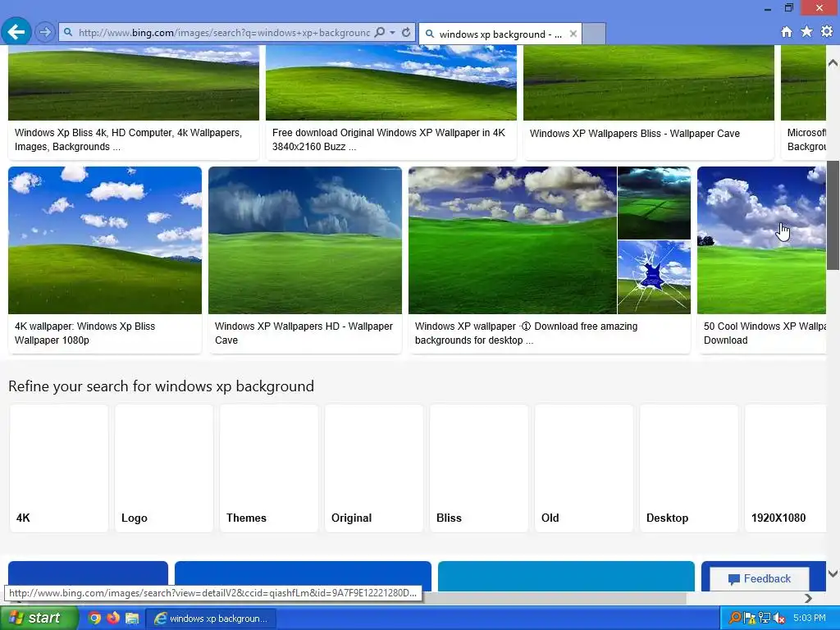Close the 'windows xp background' tab
Viewport: 840px width, 630px height.
pyautogui.click(x=573, y=34)
